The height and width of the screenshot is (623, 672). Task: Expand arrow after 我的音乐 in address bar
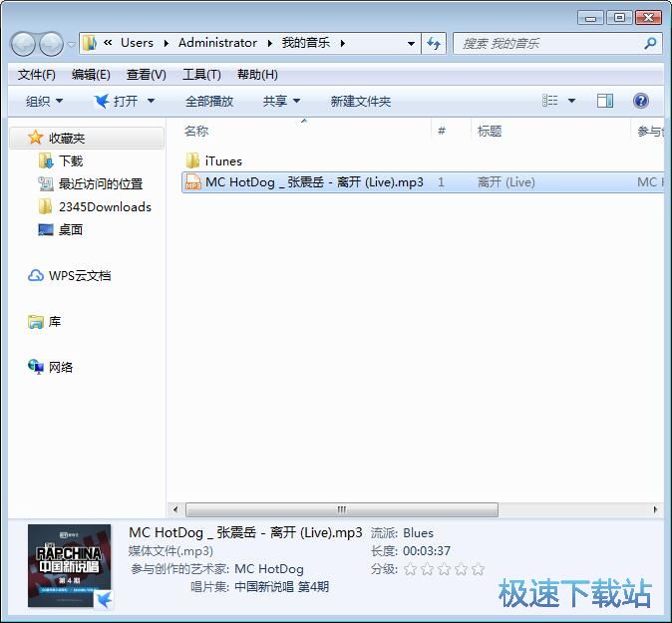click(342, 43)
